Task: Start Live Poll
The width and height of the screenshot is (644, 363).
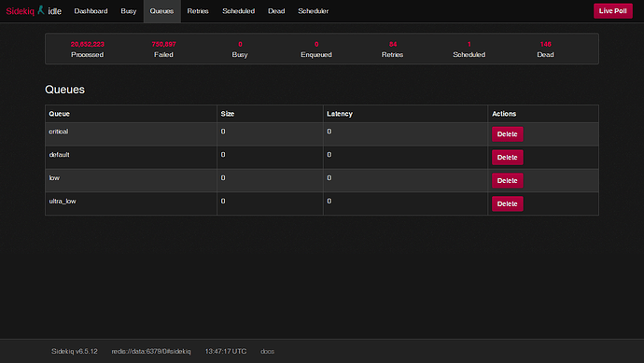Action: (x=613, y=11)
